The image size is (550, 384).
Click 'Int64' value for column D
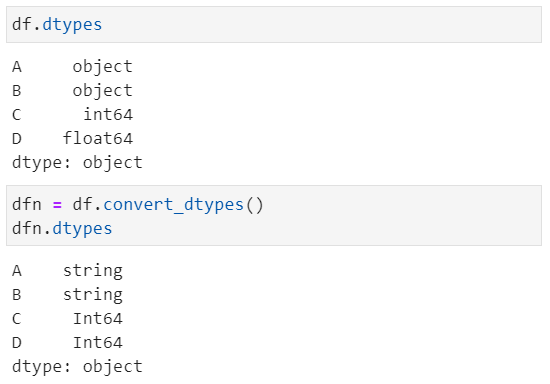tap(98, 343)
